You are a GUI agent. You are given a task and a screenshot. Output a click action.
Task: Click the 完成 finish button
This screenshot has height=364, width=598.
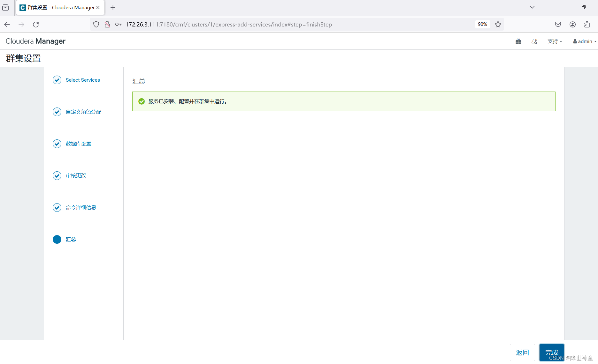coord(552,353)
